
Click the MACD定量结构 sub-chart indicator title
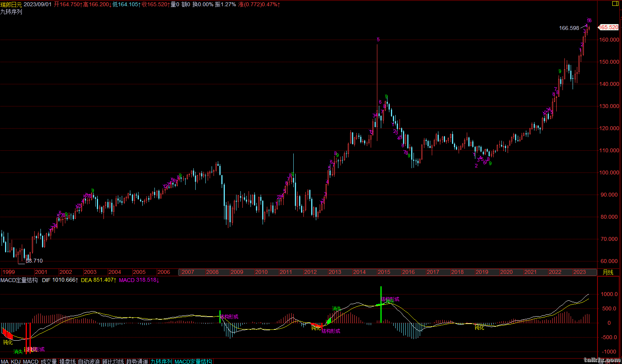(19, 280)
